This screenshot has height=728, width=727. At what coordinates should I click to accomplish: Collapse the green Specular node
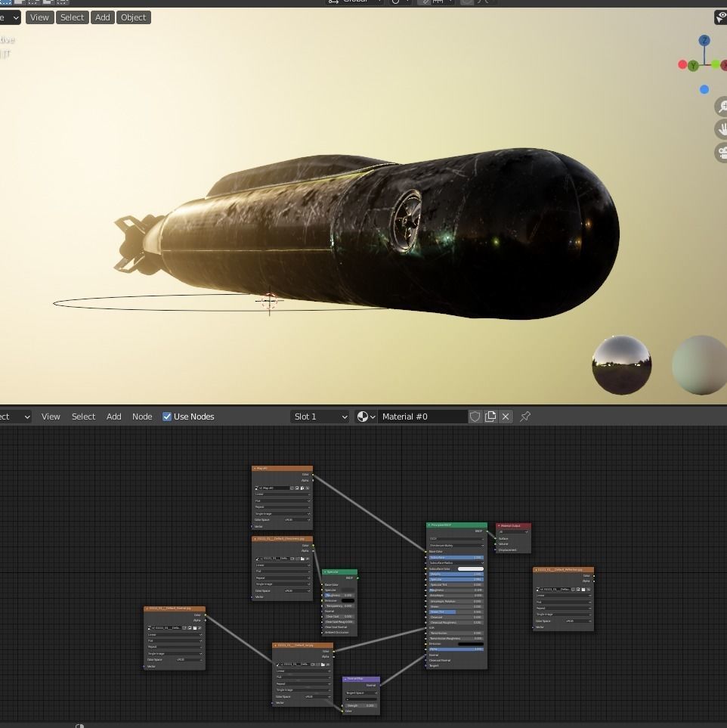point(325,572)
